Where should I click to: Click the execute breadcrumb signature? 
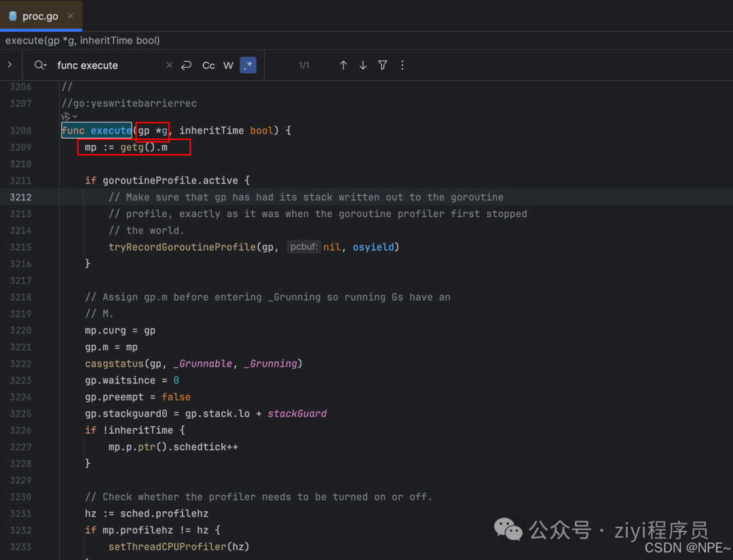point(83,41)
